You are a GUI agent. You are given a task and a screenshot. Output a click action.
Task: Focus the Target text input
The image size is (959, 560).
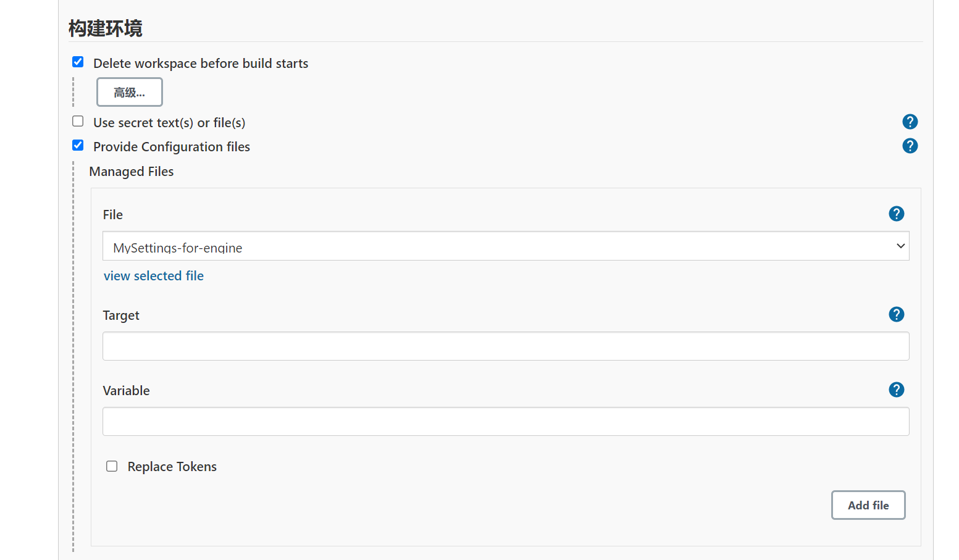506,346
